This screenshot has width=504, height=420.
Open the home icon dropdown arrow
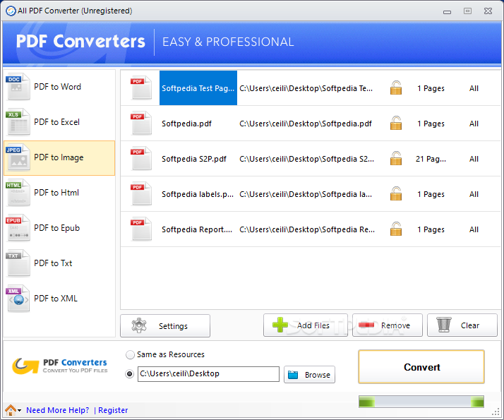(x=20, y=410)
